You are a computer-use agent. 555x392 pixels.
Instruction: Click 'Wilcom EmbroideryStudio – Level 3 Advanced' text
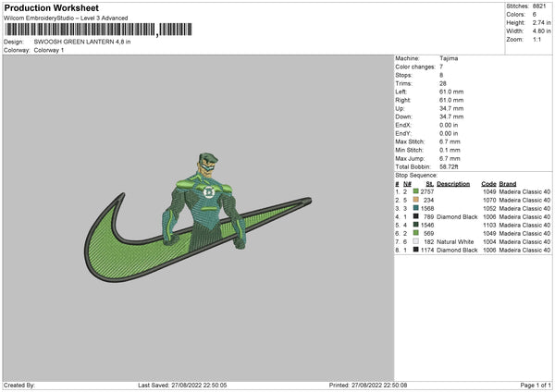66,18
